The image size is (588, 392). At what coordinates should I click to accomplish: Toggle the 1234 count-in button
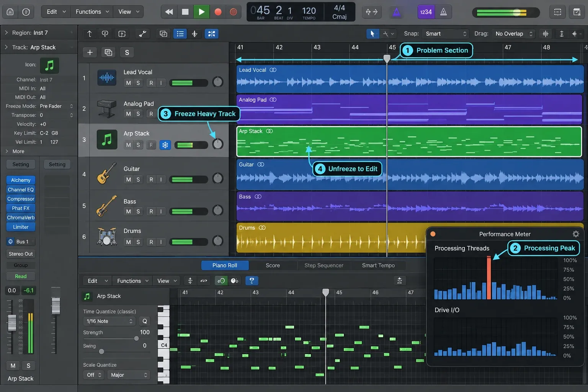426,12
